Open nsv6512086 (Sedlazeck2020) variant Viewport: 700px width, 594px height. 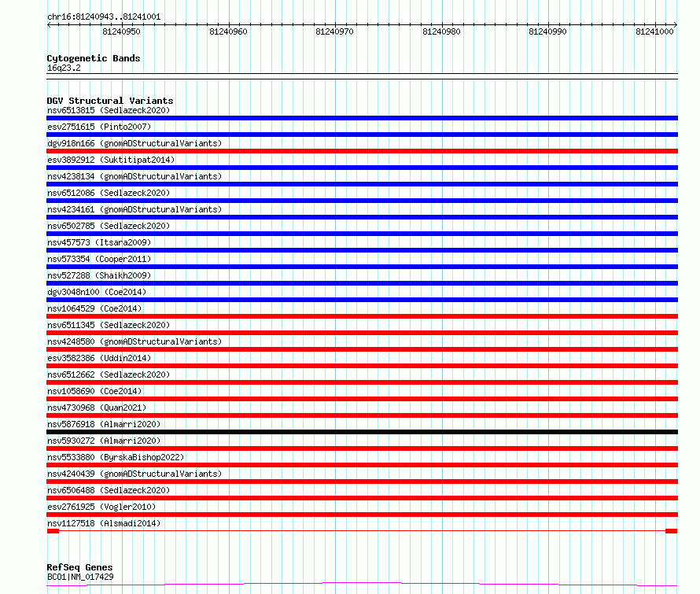(x=109, y=193)
